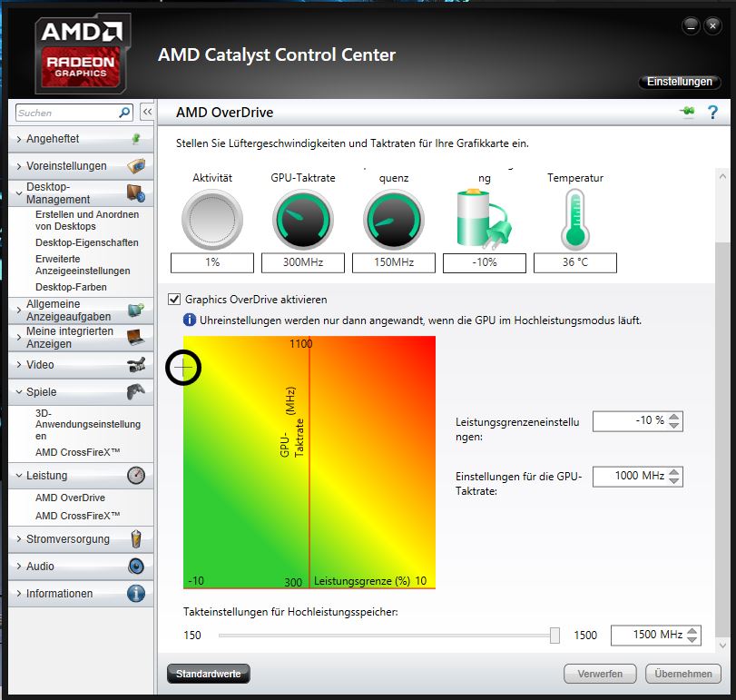Open AMD CrossFireX under Spiele

click(x=78, y=452)
